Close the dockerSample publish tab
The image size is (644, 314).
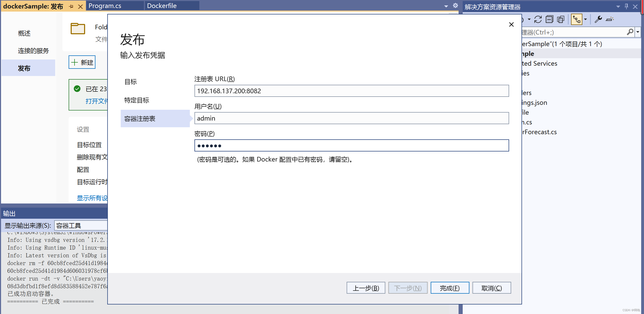click(x=80, y=6)
